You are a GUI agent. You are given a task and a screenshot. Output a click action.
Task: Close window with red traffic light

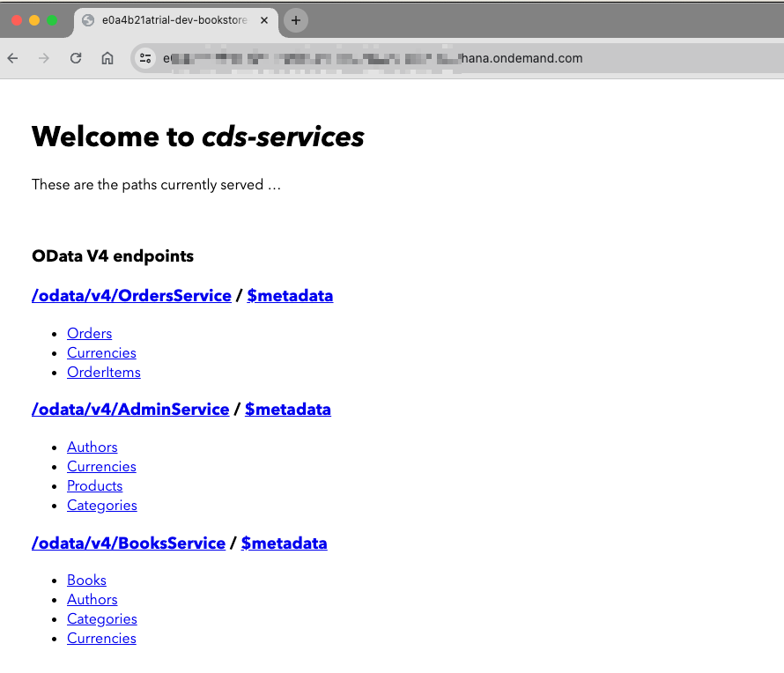click(x=17, y=20)
